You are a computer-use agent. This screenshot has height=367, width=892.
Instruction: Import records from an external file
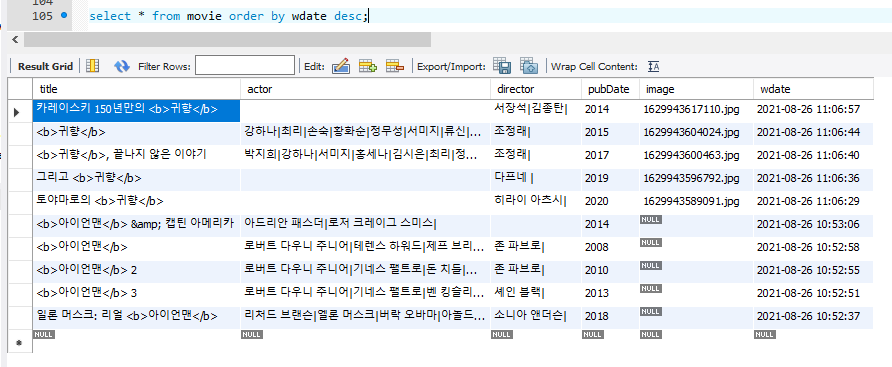coord(529,66)
